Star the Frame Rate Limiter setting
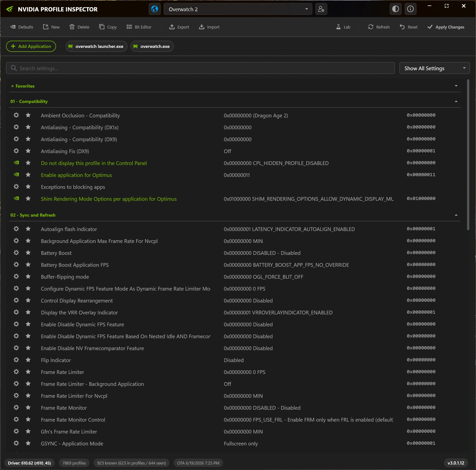This screenshot has height=470, width=476. point(28,372)
